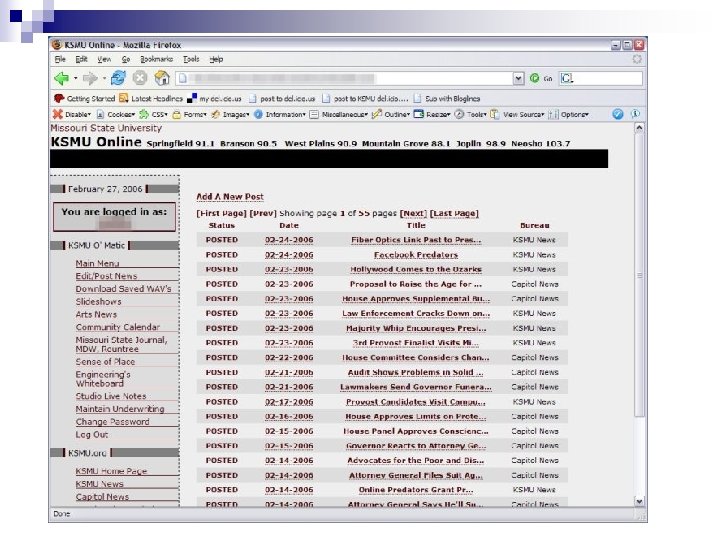Open the post to del.icio.us bookmark

click(282, 98)
